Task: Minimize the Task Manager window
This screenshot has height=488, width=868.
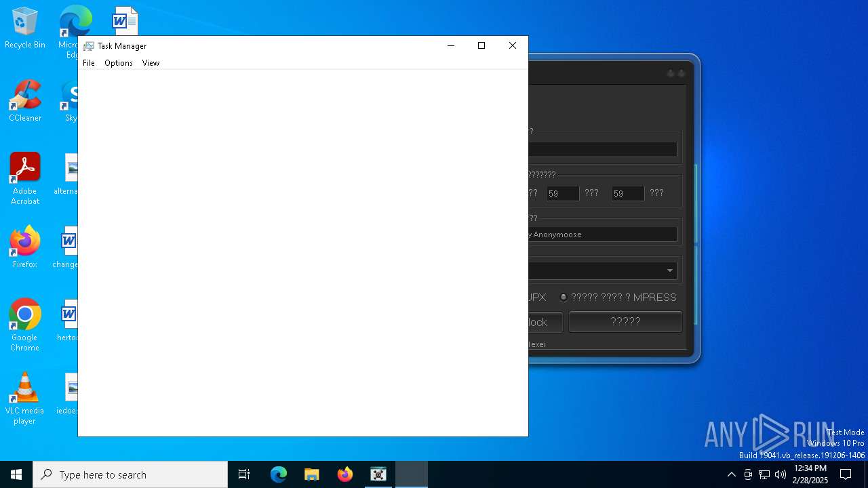Action: point(450,45)
